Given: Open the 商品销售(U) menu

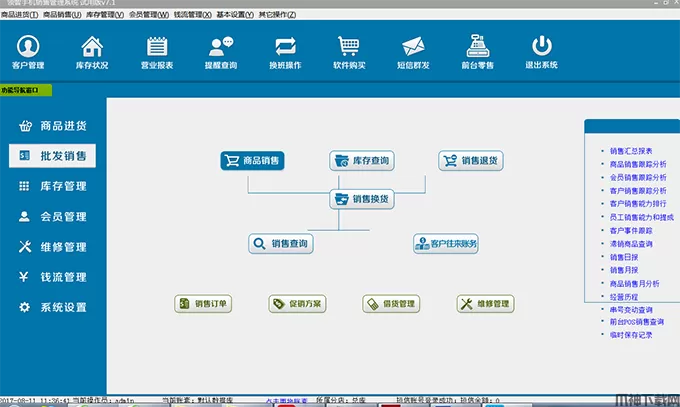Looking at the screenshot, I should click(62, 15).
